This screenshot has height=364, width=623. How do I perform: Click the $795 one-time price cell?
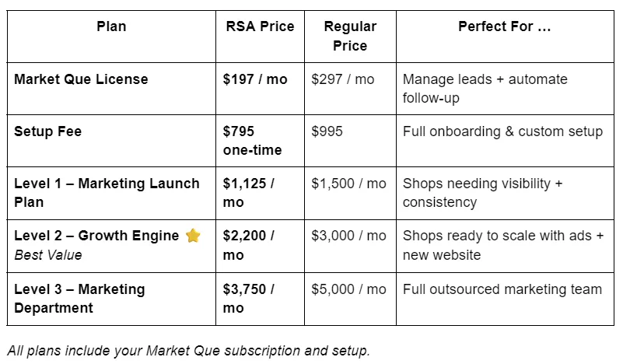click(252, 141)
